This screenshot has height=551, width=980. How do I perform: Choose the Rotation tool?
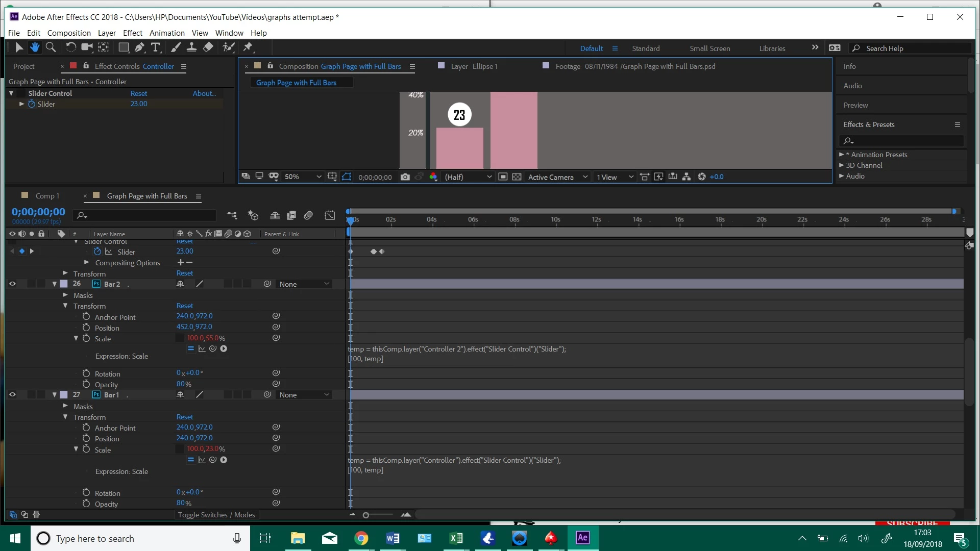tap(71, 47)
